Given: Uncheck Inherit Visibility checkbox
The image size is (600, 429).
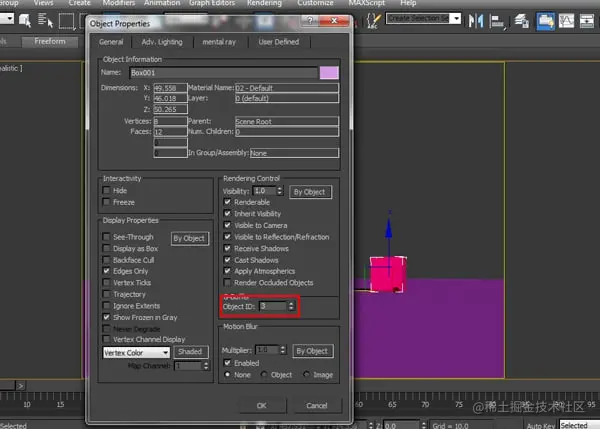Looking at the screenshot, I should coord(227,214).
